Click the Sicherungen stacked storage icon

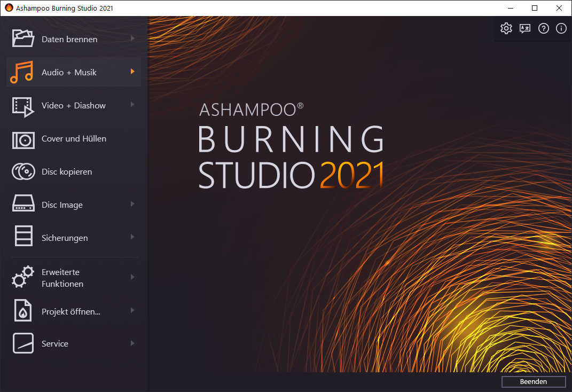tap(23, 236)
